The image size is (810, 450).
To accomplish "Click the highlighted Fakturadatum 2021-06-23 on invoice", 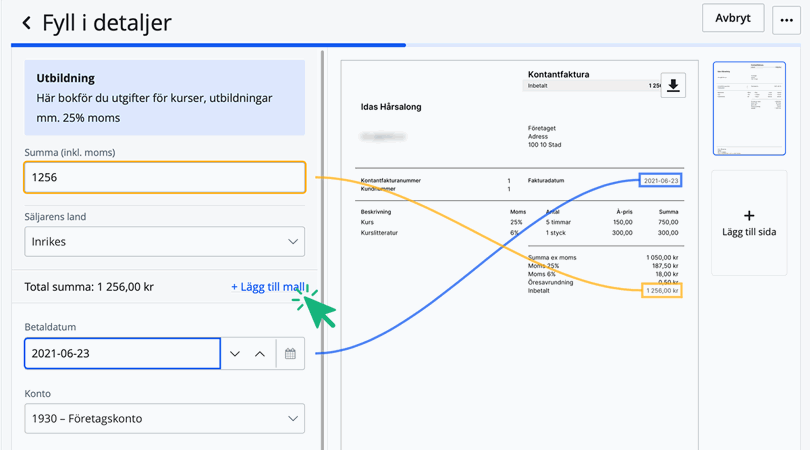I will (660, 181).
